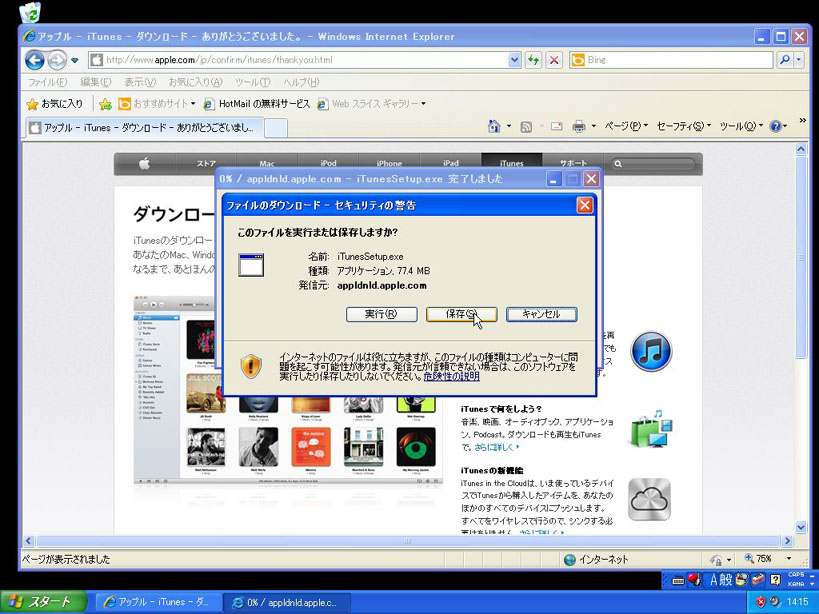Click the IME keyboard icon in language bar
Image resolution: width=819 pixels, height=614 pixels.
(x=678, y=580)
